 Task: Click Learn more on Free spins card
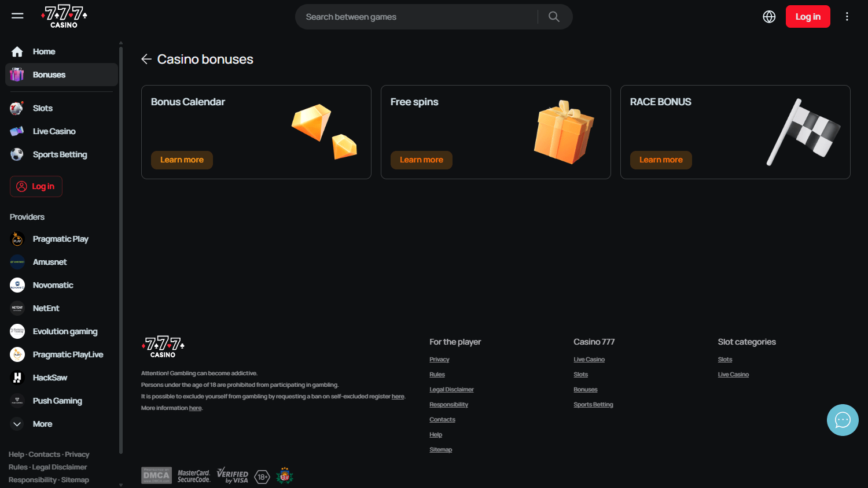click(x=421, y=160)
